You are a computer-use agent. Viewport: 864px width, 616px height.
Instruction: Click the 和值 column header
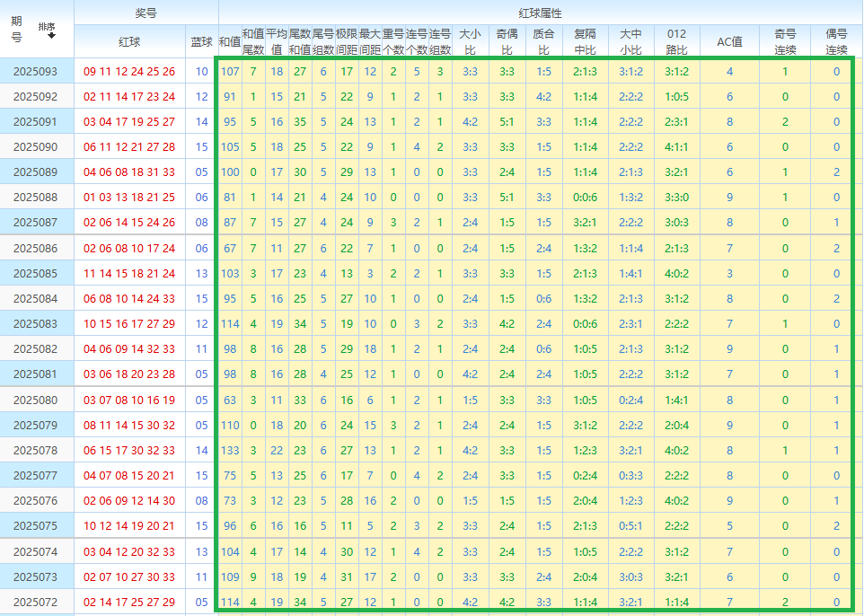[x=230, y=41]
